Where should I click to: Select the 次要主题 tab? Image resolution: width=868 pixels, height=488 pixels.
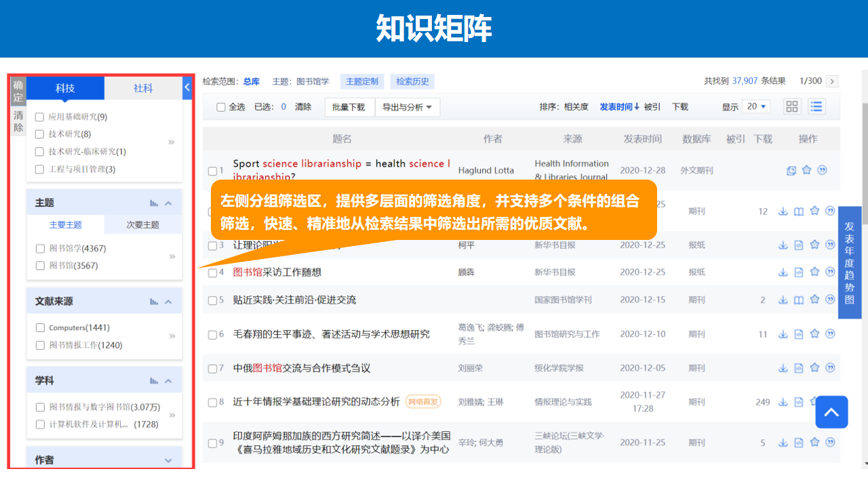coord(142,225)
